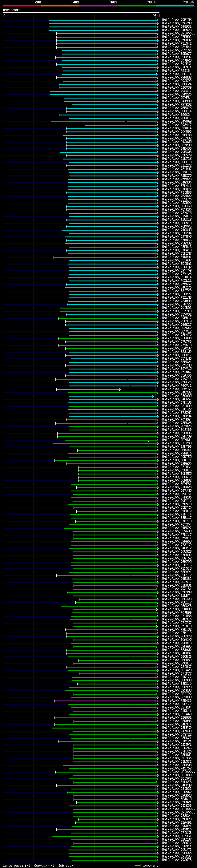The image size is (197, 868).
Task: Click the UniRef100_B1WTZ2 label
Action: (176, 409)
